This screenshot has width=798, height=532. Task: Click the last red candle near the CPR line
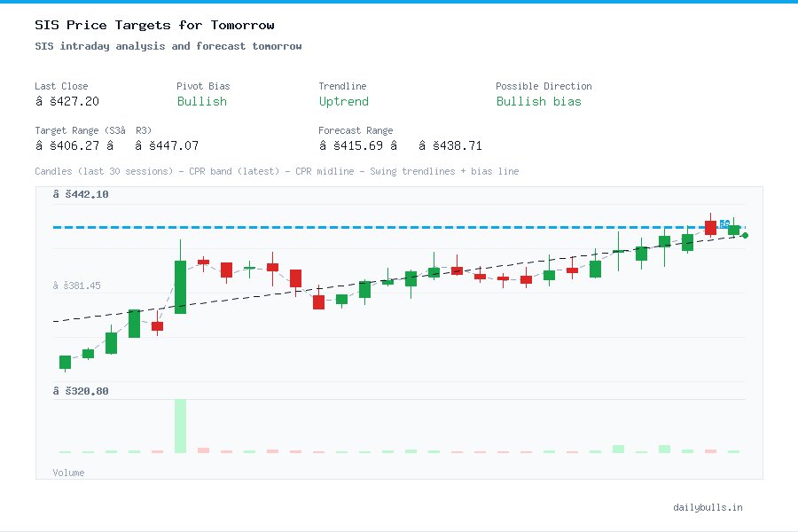pyautogui.click(x=710, y=227)
